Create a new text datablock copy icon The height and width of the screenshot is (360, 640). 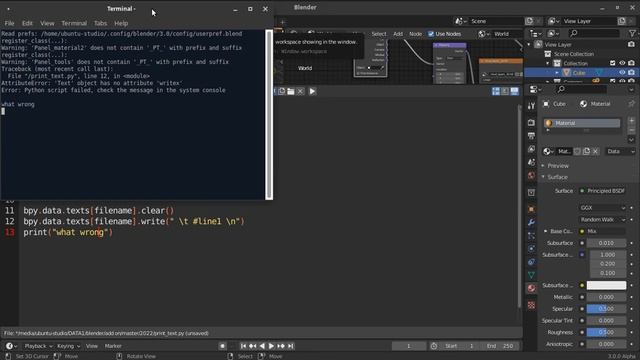pos(282,91)
